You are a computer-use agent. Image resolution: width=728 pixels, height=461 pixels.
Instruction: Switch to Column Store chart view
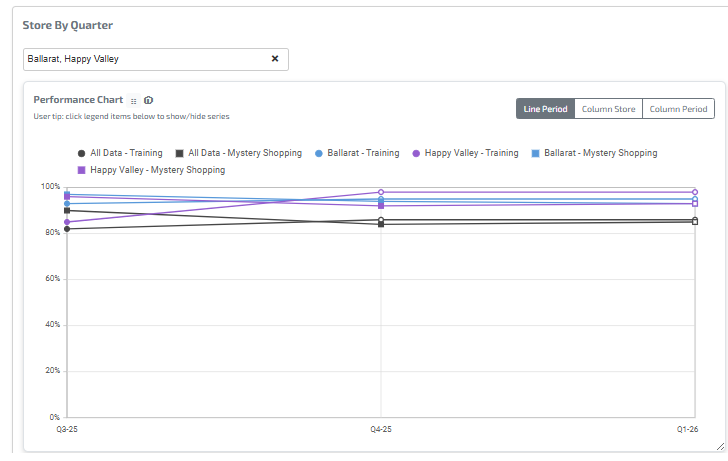(608, 109)
